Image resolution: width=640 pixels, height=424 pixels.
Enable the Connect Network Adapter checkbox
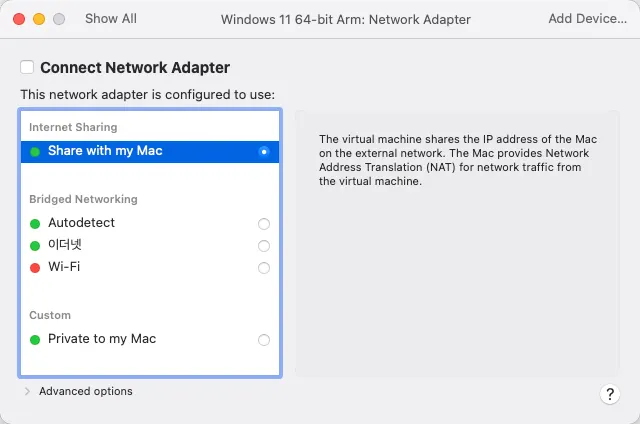pos(28,68)
